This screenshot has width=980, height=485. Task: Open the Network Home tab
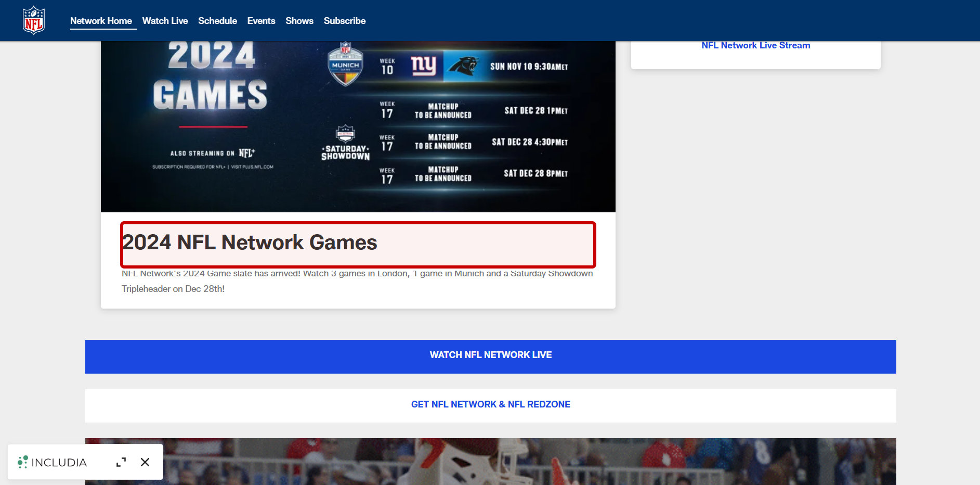tap(101, 21)
